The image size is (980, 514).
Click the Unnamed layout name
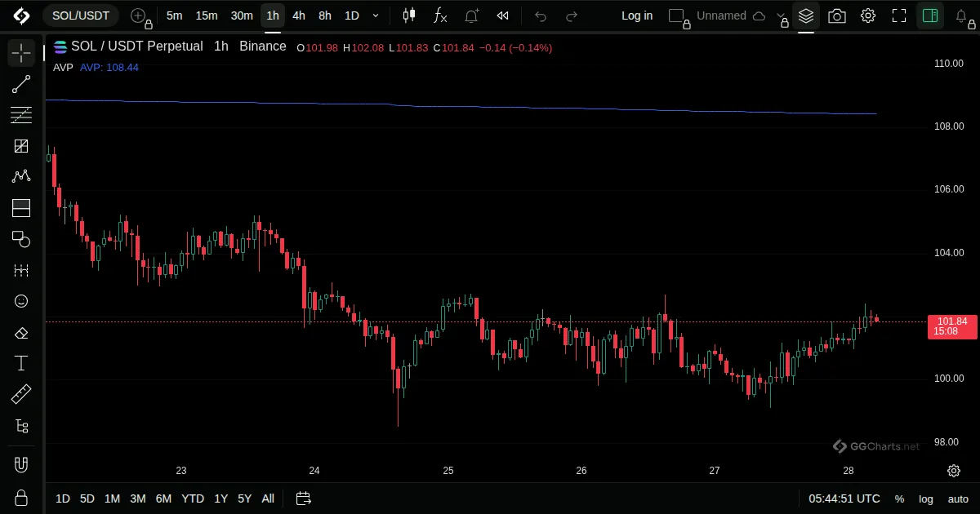coord(721,16)
